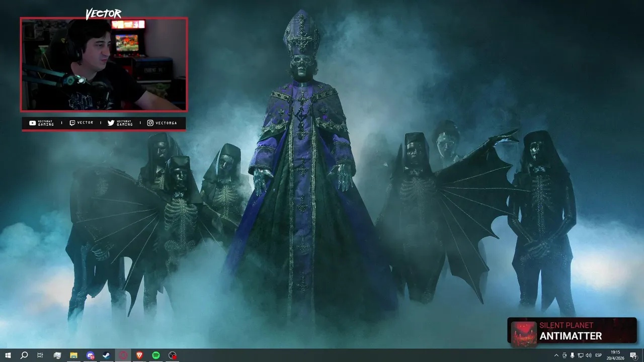Open the Windows Start menu
Image resolution: width=644 pixels, height=362 pixels.
[8, 355]
